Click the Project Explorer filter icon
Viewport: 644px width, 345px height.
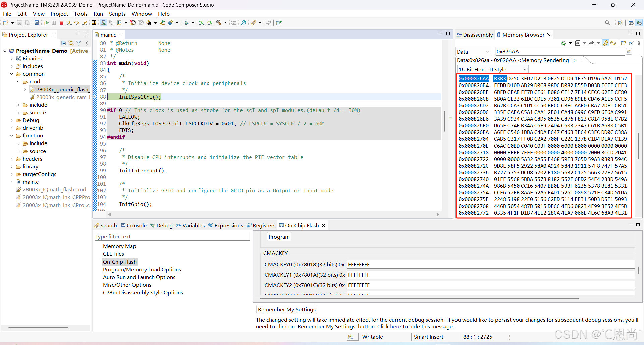(79, 43)
